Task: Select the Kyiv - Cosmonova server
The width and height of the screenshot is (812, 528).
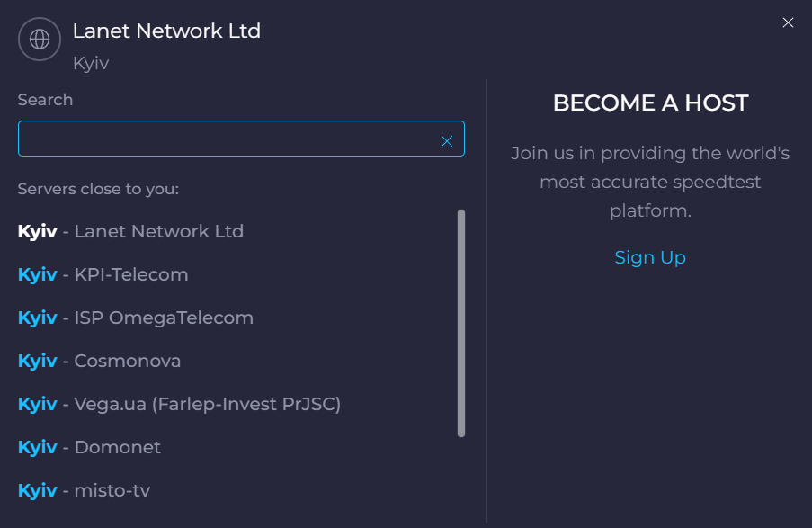Action: pyautogui.click(x=100, y=361)
